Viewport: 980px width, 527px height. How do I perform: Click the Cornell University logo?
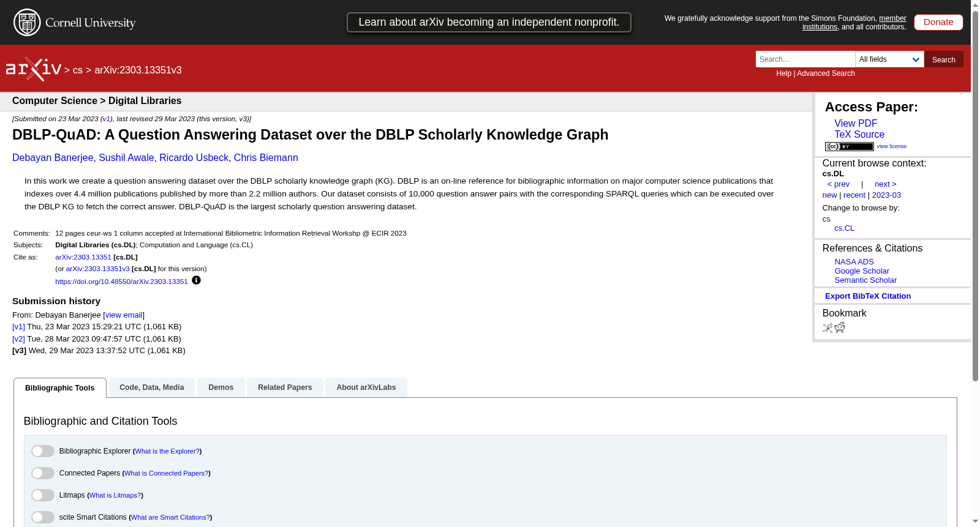pos(75,23)
